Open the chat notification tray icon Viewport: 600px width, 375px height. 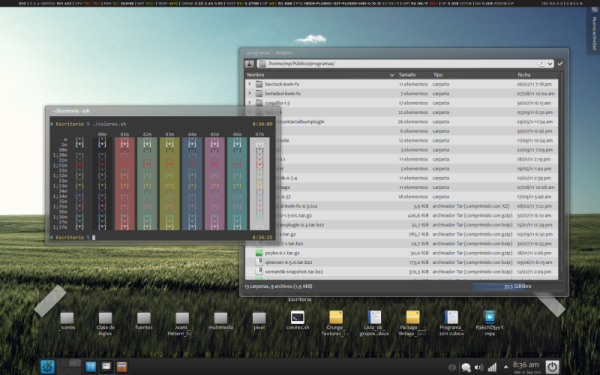click(466, 368)
